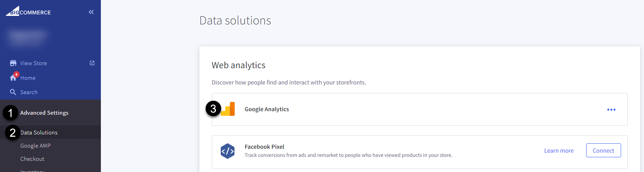Click the blurred store name area

click(27, 37)
